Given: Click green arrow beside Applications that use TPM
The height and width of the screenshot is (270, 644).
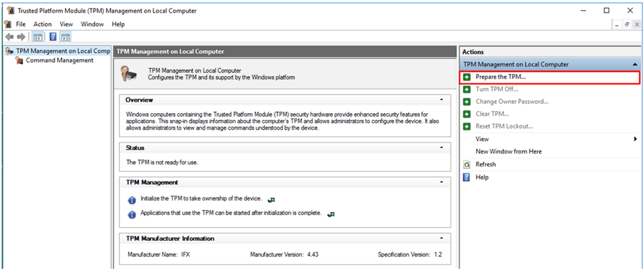Looking at the screenshot, I should (x=331, y=214).
